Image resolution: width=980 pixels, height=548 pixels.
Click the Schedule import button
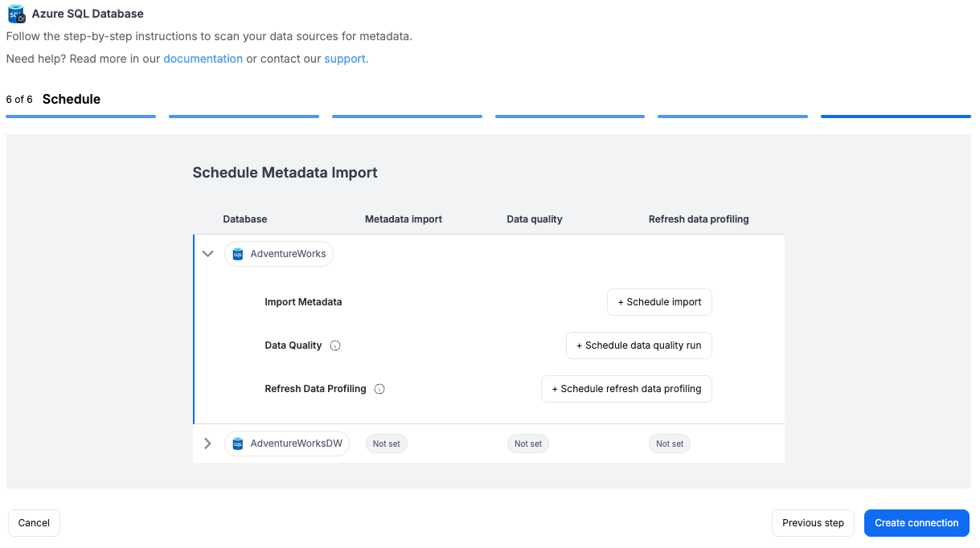pos(659,302)
